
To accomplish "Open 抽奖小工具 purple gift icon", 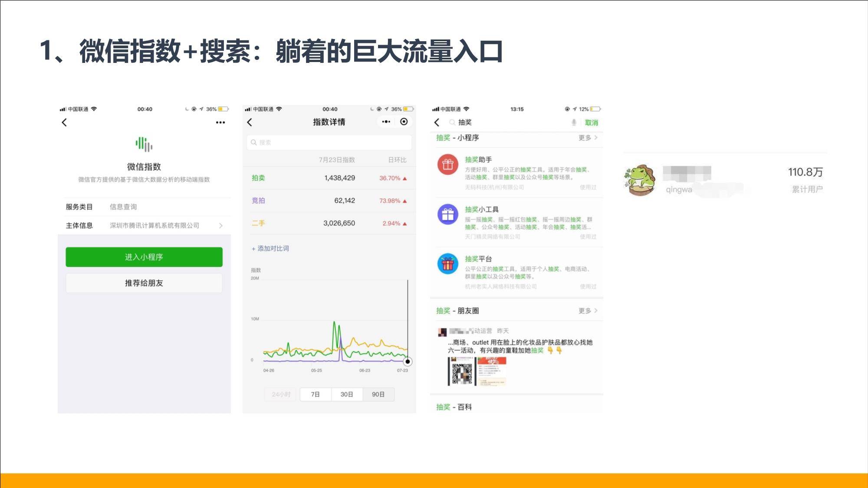I will (x=448, y=214).
